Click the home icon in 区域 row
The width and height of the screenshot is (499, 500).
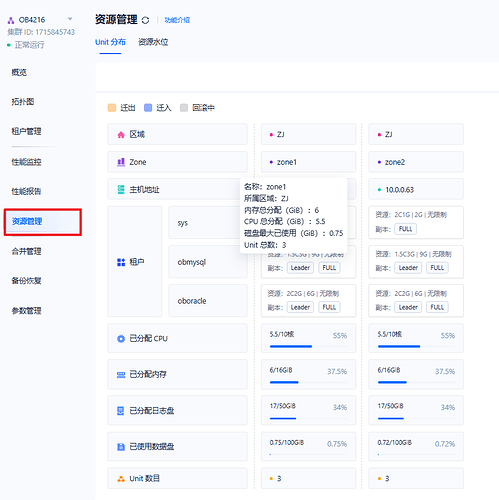121,135
